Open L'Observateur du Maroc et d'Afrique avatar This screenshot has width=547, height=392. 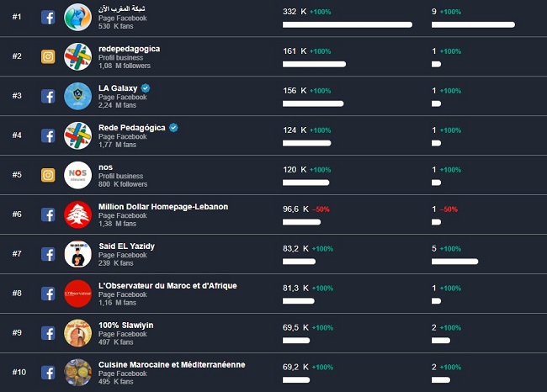coord(78,294)
